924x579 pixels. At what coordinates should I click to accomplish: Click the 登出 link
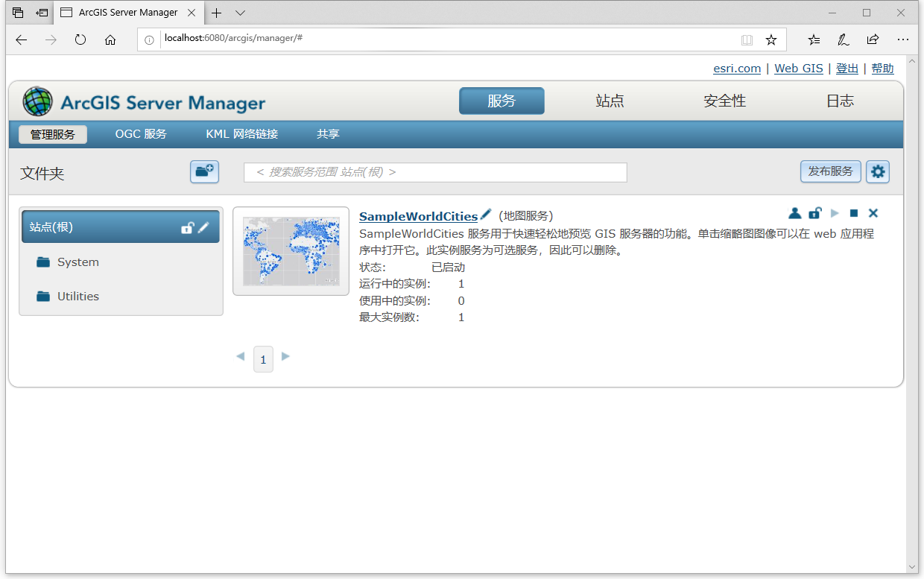847,69
